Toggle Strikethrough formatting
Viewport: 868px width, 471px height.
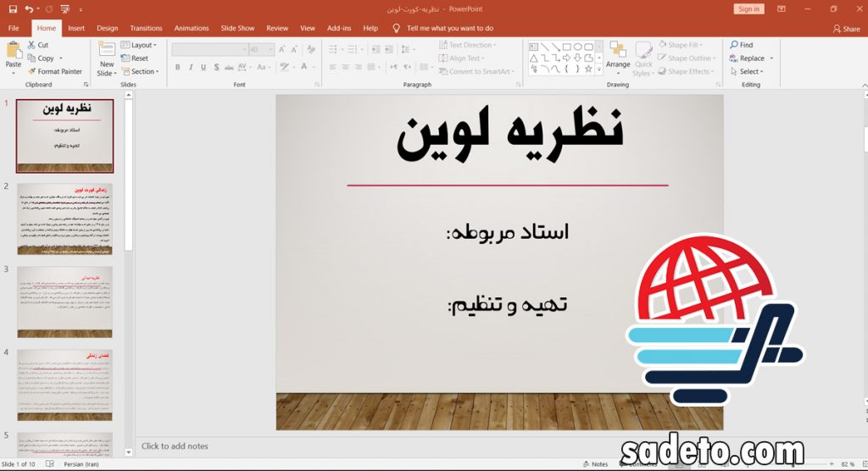coord(229,67)
